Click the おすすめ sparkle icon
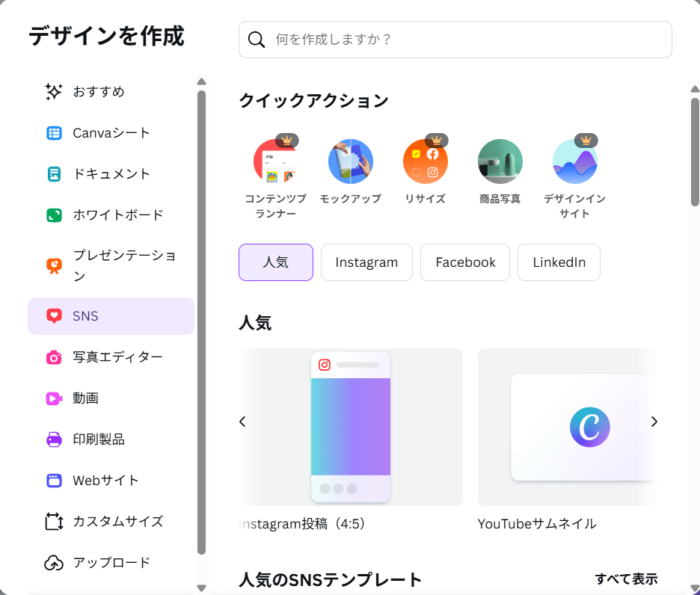Viewport: 700px width, 595px height. [54, 91]
